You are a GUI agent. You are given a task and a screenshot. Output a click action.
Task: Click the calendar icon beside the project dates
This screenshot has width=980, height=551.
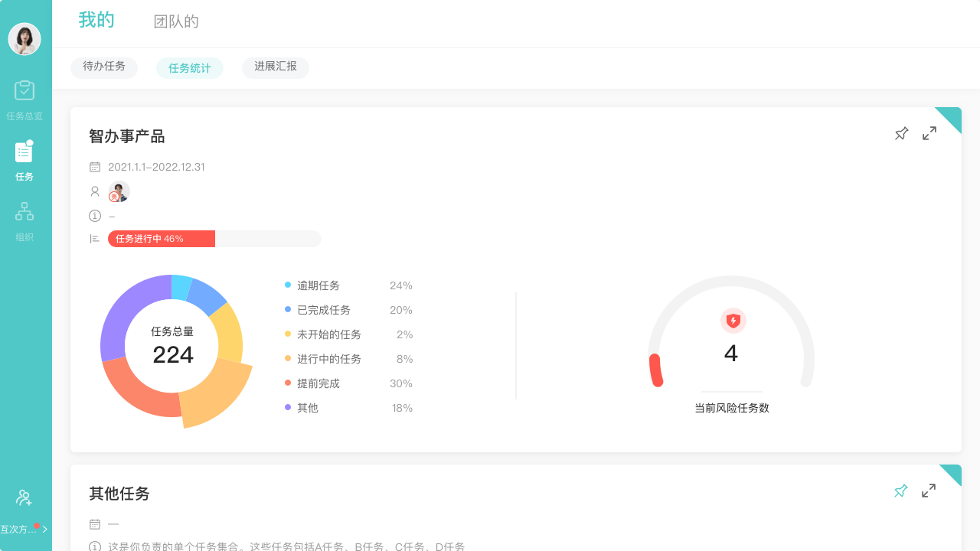tap(95, 166)
